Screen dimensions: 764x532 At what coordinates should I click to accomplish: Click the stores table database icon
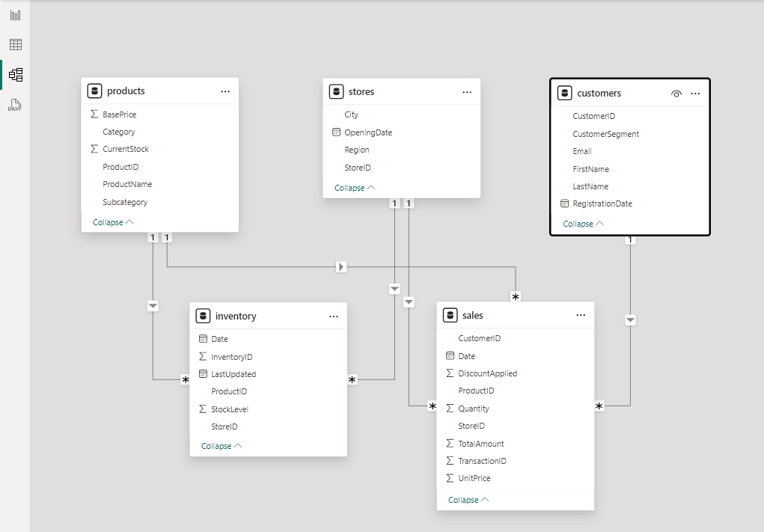tap(336, 92)
